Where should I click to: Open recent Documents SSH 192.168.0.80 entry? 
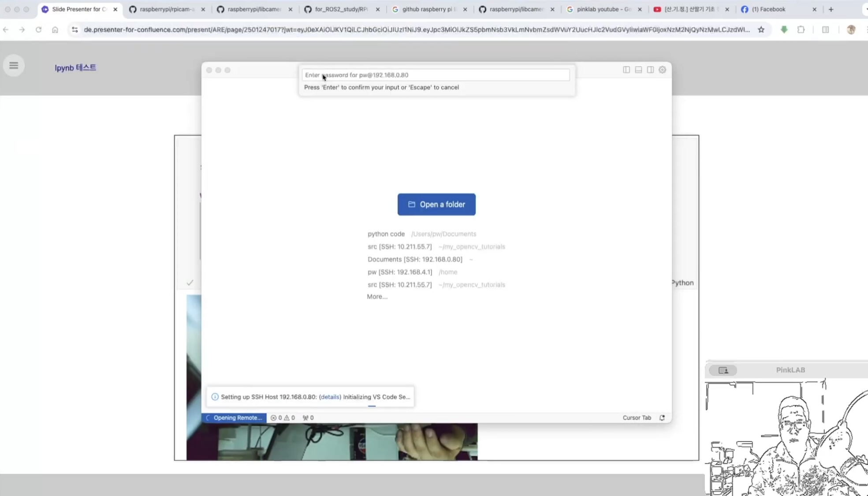415,259
